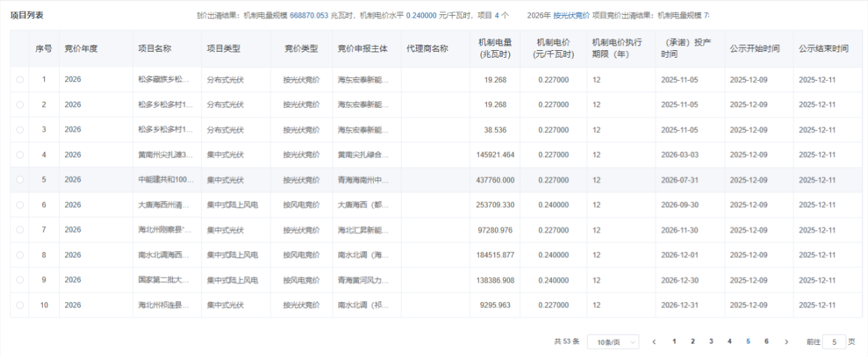Click the 机制电量 column header
The image size is (868, 357).
(x=494, y=48)
